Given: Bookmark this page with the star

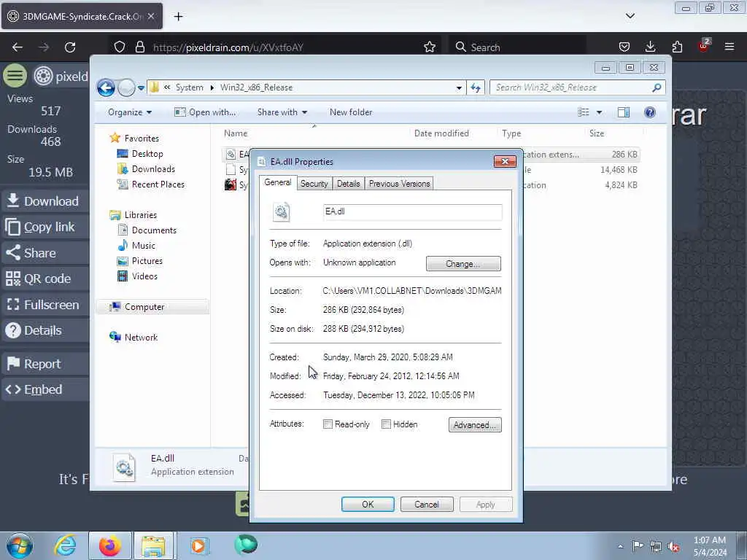Looking at the screenshot, I should tap(429, 47).
